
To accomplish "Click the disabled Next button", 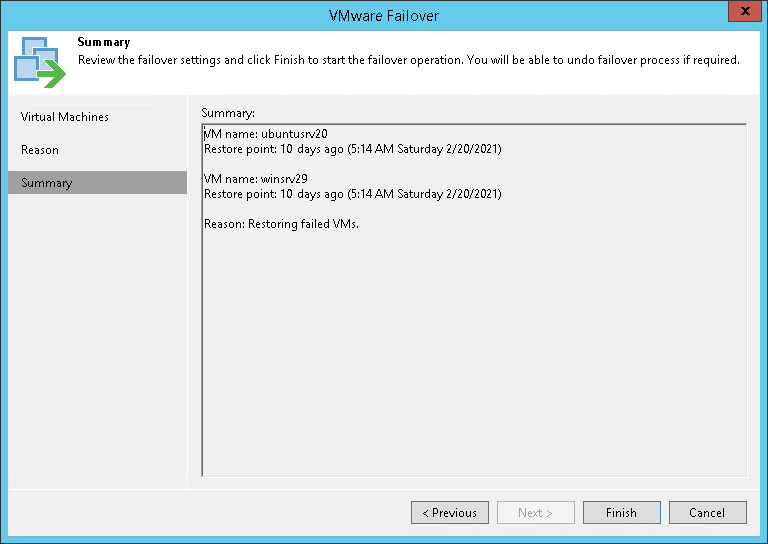I will (536, 512).
